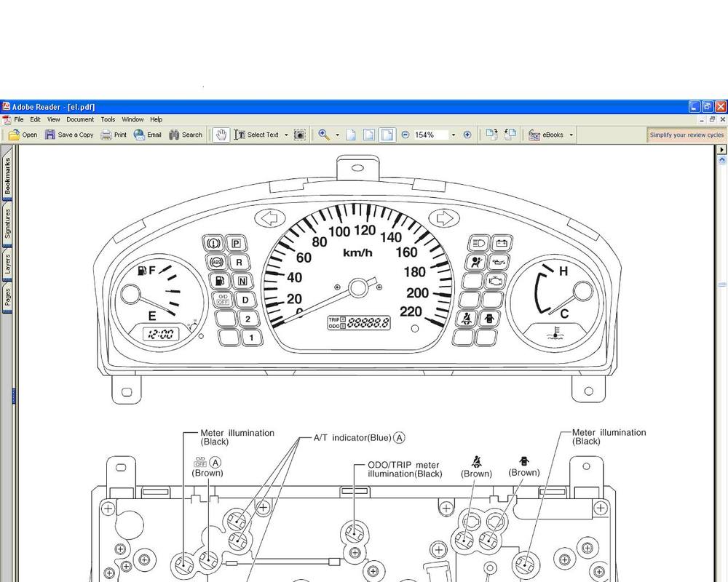Click the zoom out minus button
This screenshot has height=582, width=728.
point(405,135)
